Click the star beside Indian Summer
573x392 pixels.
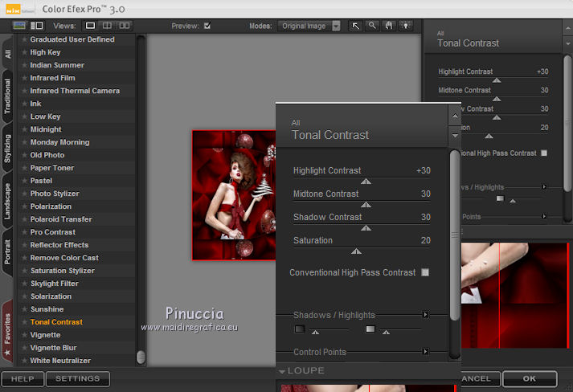pos(24,65)
